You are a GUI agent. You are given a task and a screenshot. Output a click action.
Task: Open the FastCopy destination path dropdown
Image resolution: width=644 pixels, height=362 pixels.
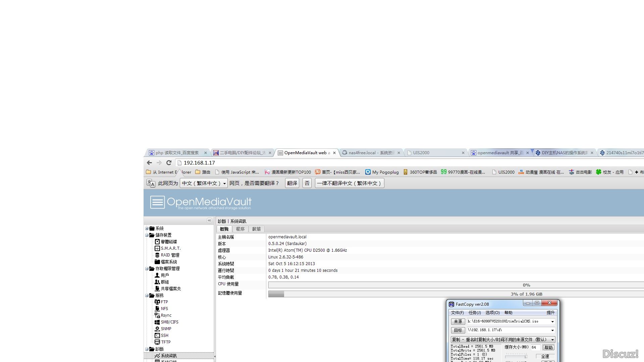pos(552,330)
